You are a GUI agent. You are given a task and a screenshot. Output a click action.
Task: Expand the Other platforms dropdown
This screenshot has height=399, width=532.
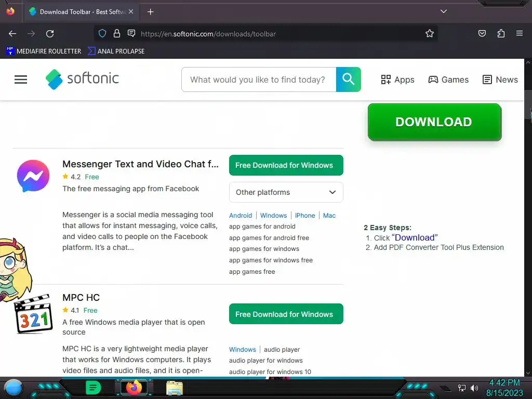tap(286, 192)
